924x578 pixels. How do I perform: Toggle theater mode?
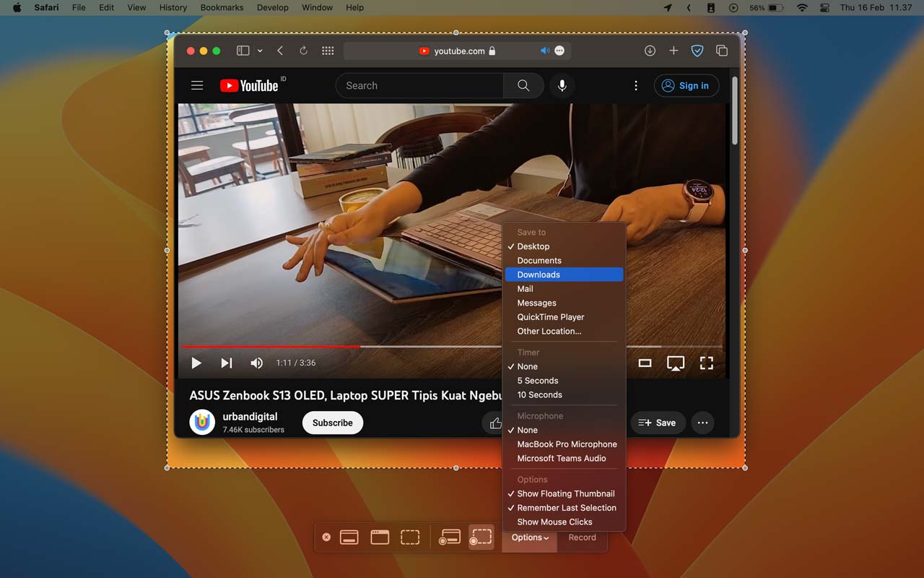[645, 363]
